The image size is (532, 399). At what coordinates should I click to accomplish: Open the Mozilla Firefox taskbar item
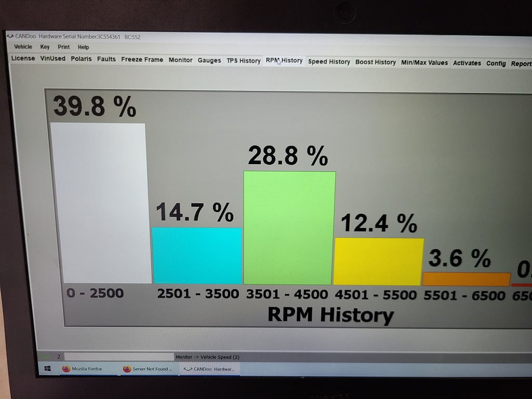coord(83,368)
